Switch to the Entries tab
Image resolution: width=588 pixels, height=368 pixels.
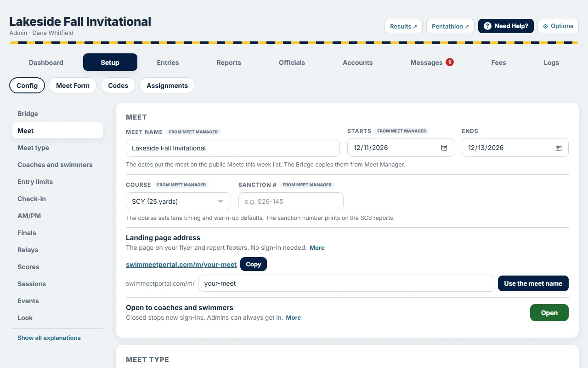coord(168,63)
